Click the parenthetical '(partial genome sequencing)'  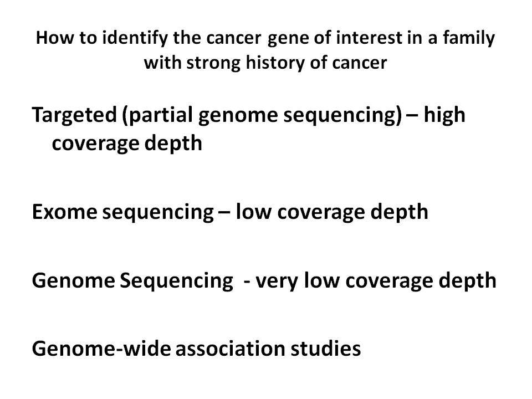point(262,115)
